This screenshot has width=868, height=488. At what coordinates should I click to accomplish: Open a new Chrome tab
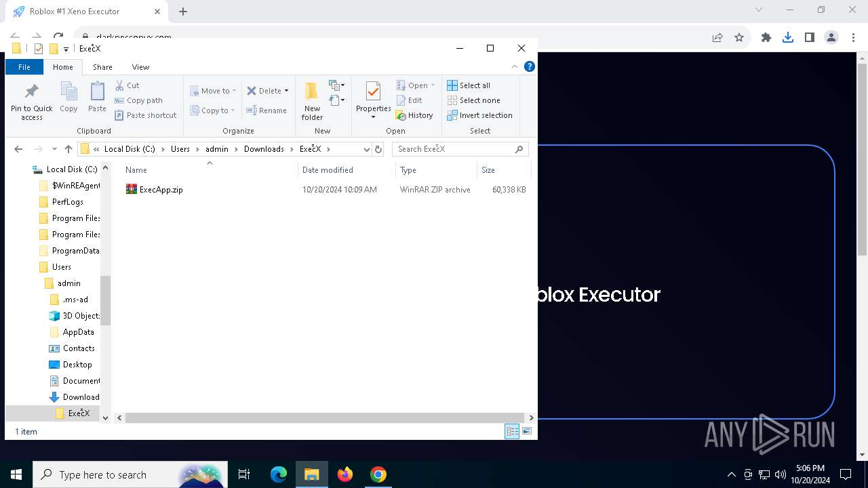click(x=183, y=12)
